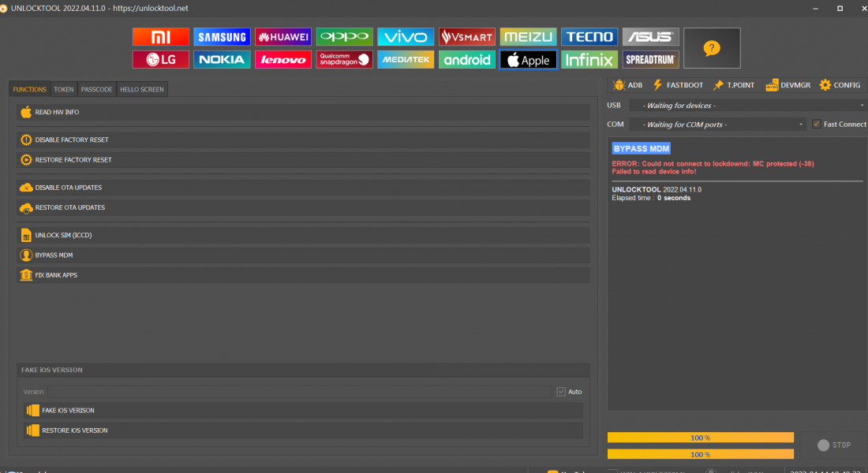Open the Hello Screen tab
The image size is (868, 473).
click(142, 89)
